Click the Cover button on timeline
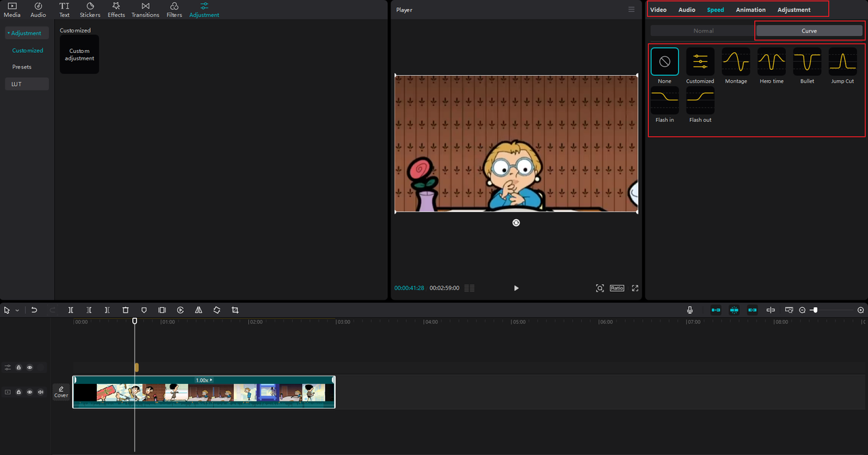 click(61, 392)
